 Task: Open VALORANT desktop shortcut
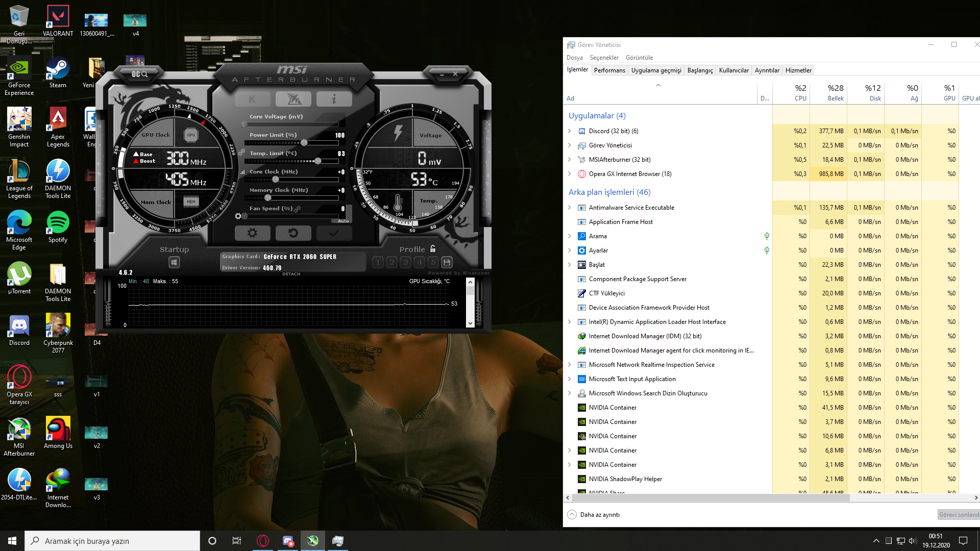tap(58, 21)
